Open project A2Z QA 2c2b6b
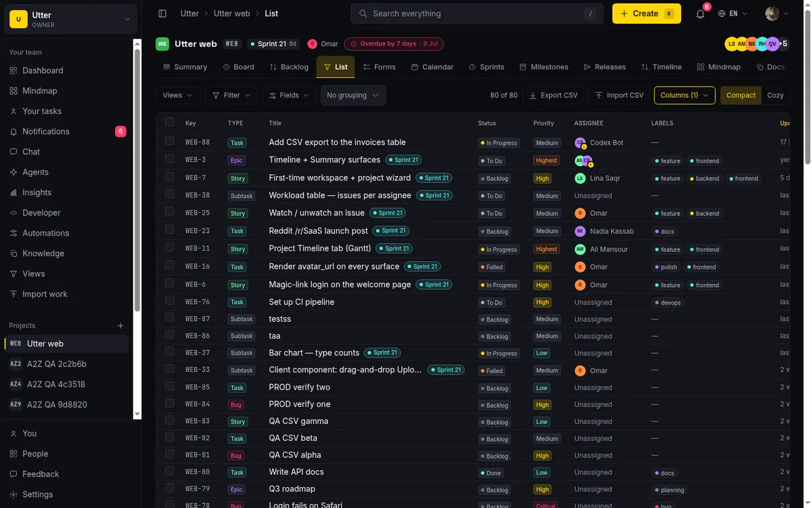 tap(66, 364)
